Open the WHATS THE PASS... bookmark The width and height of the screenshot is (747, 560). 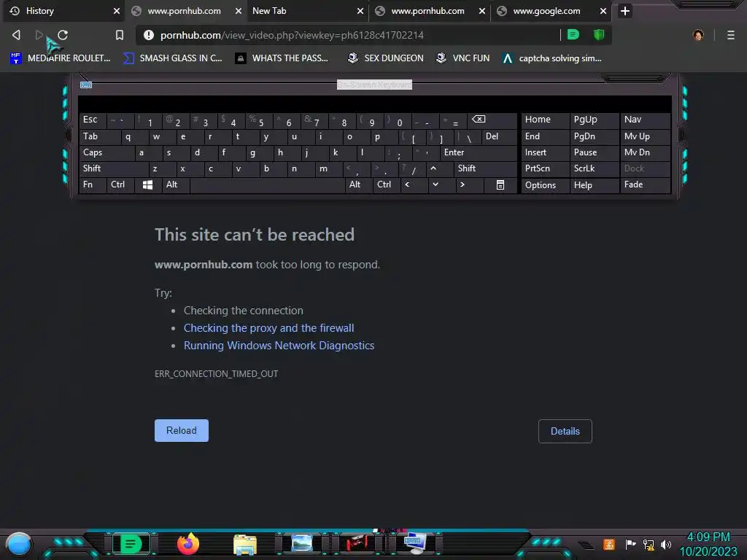[282, 58]
